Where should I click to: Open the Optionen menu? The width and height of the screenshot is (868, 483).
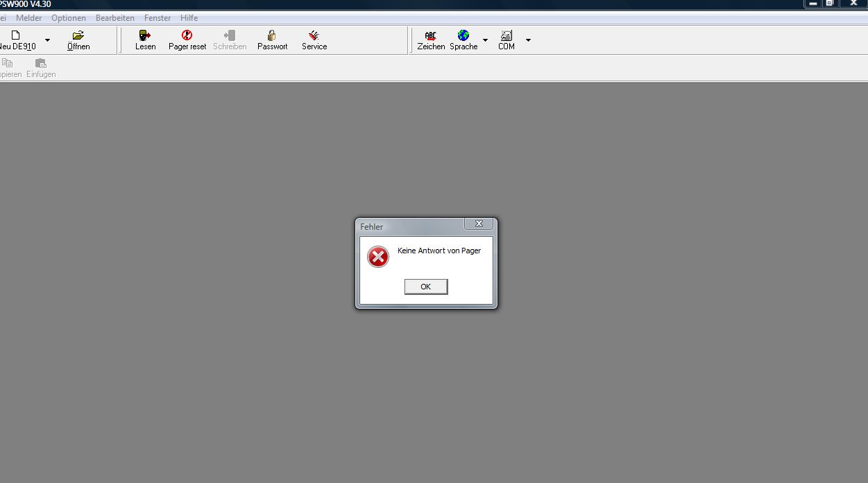[x=69, y=18]
